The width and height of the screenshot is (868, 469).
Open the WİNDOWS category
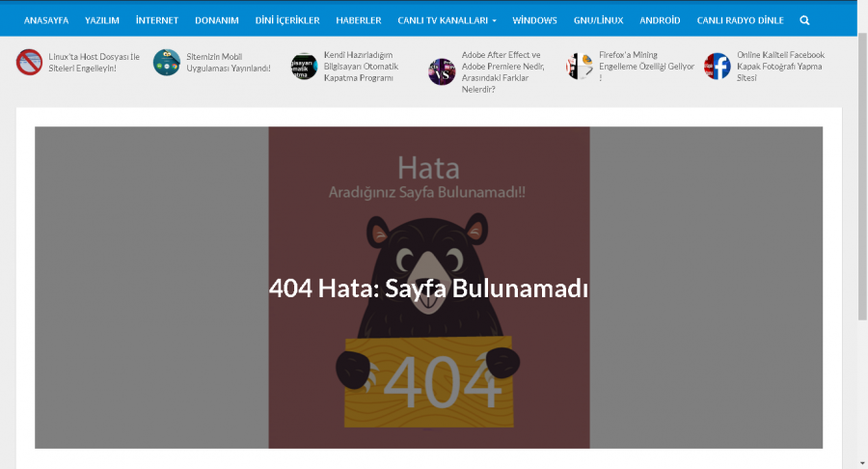[x=534, y=20]
